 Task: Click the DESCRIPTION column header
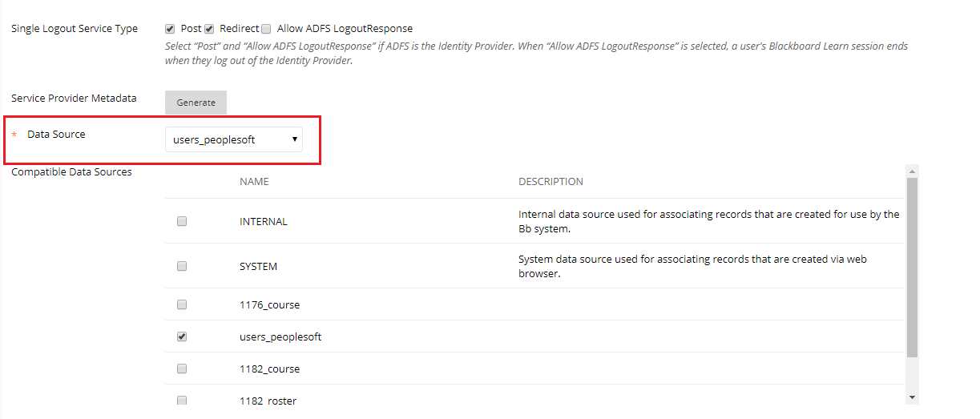tap(550, 182)
